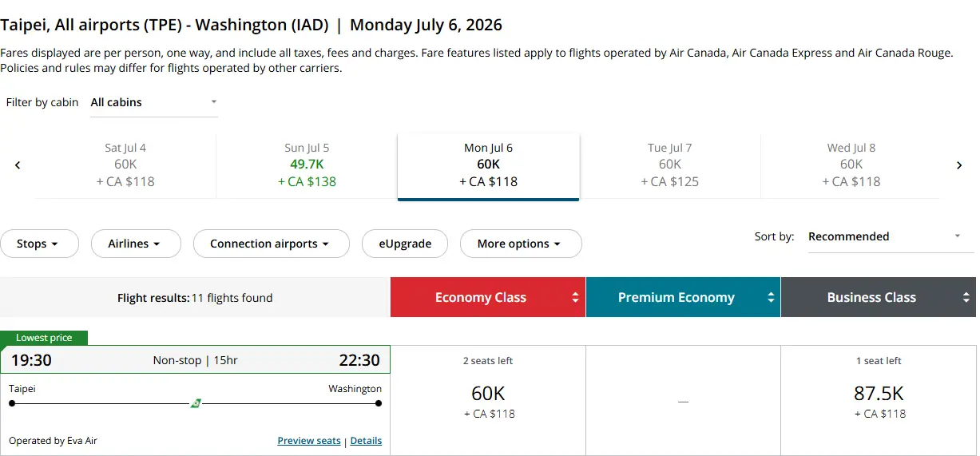Sort by Business Class fares arrows
The image size is (980, 456).
click(x=966, y=298)
